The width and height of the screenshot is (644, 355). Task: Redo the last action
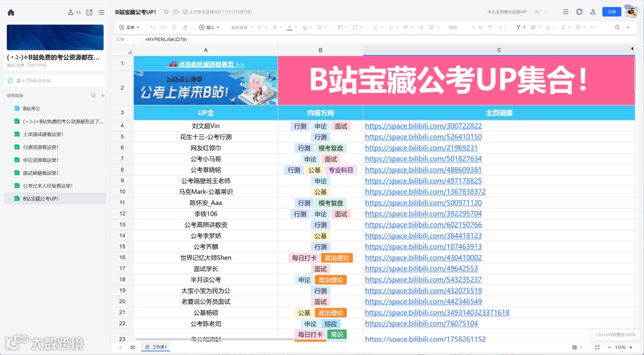(x=163, y=27)
